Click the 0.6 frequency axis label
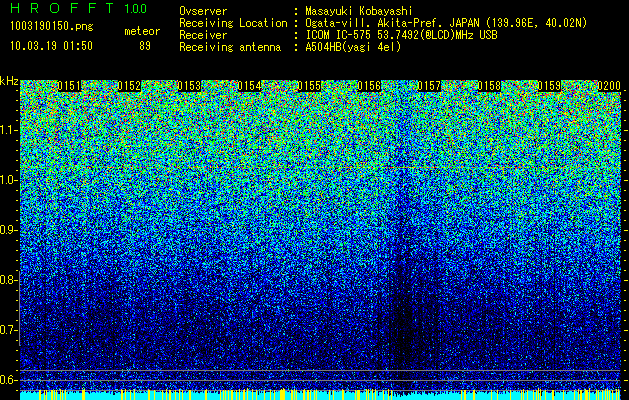 click(9, 380)
